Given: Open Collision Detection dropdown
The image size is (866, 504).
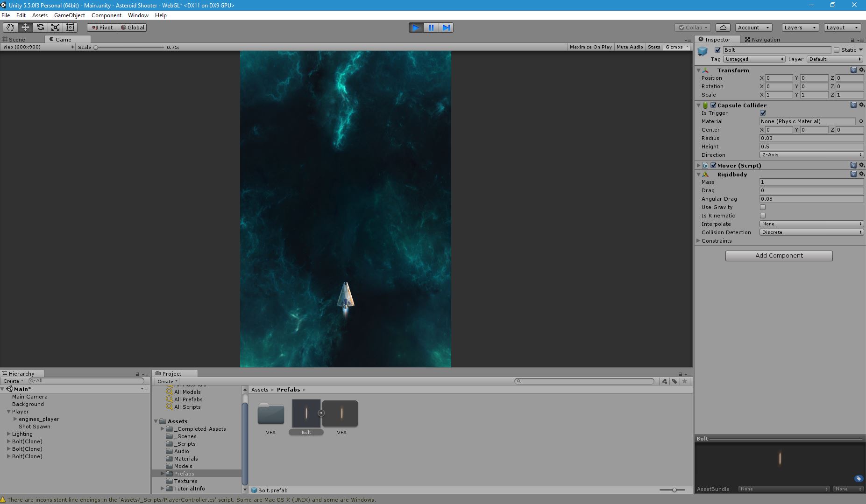Looking at the screenshot, I should coord(811,232).
